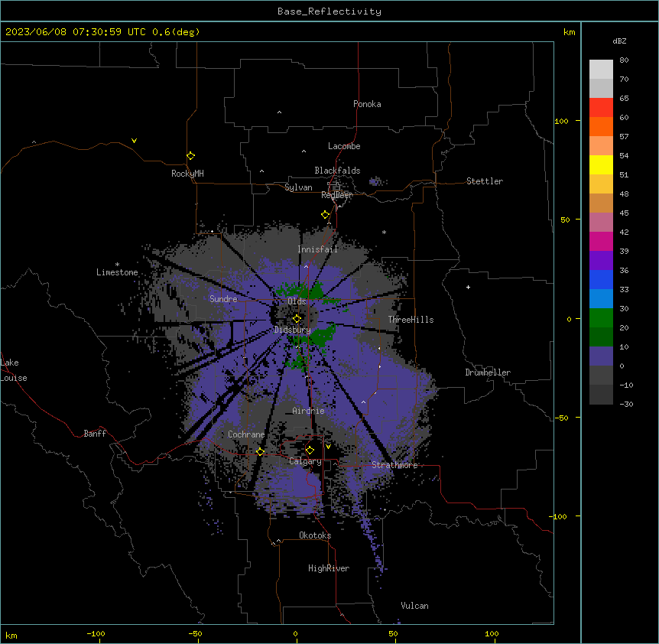Click the Limestone label

coord(117,272)
